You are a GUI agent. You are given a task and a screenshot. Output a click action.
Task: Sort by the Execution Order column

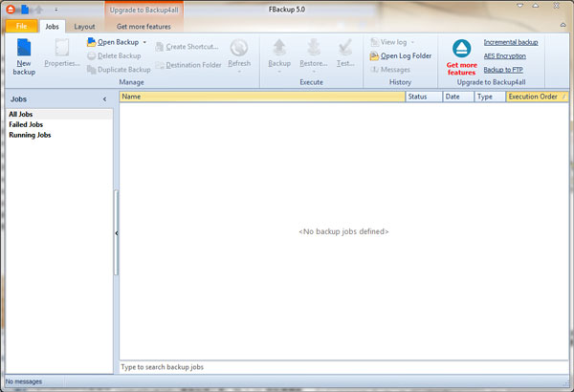(537, 97)
